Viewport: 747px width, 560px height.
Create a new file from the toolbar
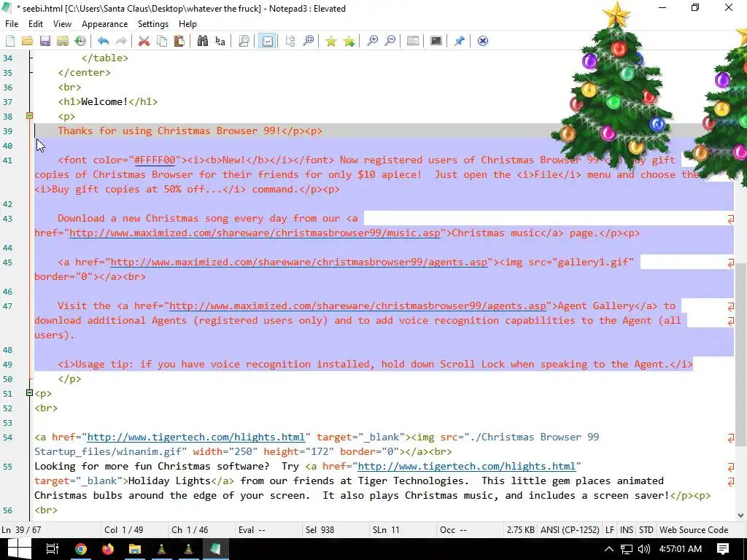click(x=10, y=41)
